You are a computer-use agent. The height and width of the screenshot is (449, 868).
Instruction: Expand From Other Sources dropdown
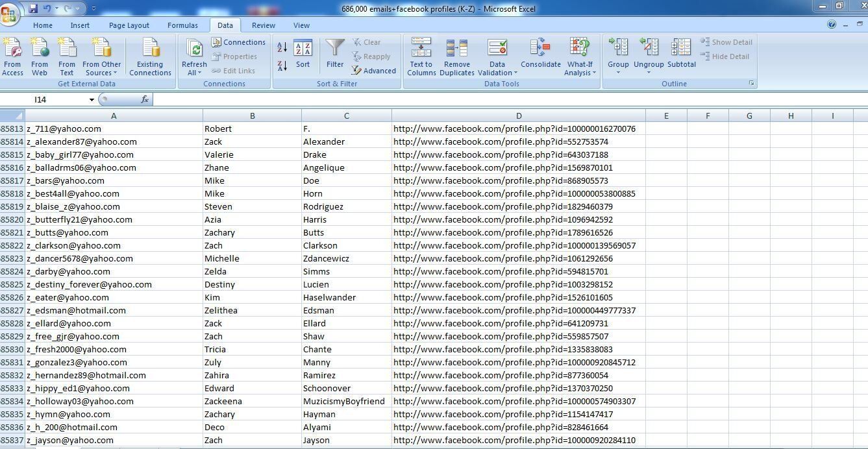pyautogui.click(x=102, y=69)
